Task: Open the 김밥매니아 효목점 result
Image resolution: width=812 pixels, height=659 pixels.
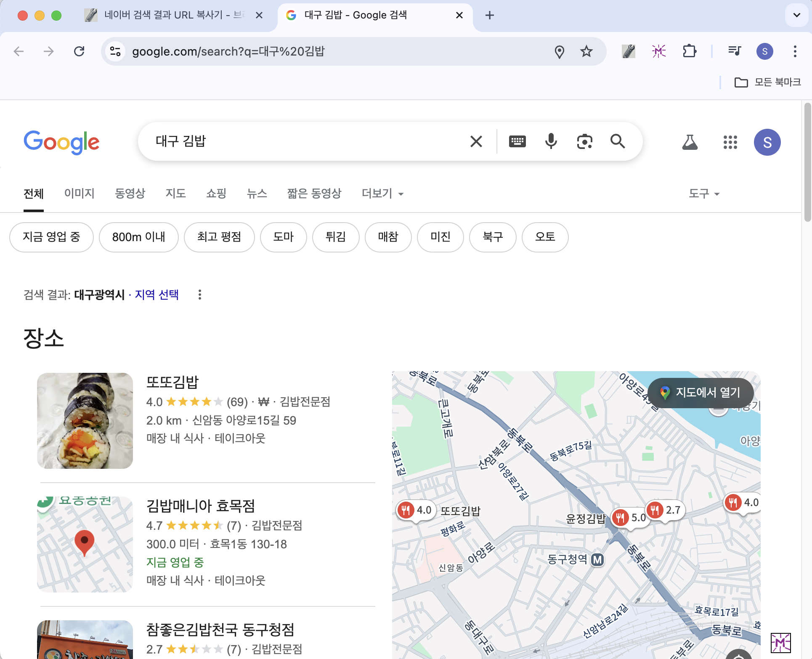Action: 201,506
